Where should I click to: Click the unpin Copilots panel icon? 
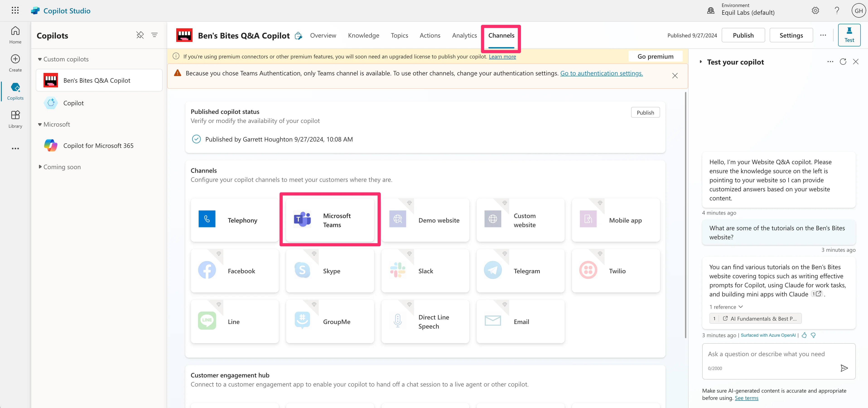[140, 35]
